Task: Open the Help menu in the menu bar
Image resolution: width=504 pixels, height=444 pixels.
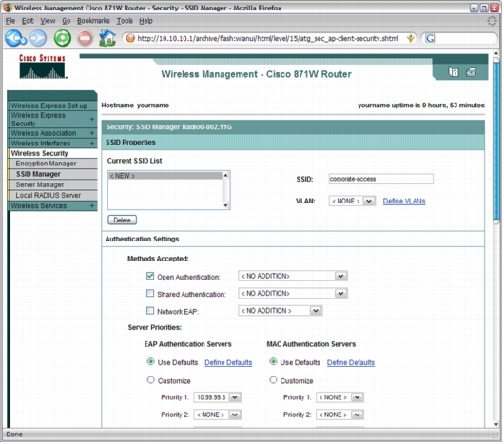Action: (x=145, y=21)
